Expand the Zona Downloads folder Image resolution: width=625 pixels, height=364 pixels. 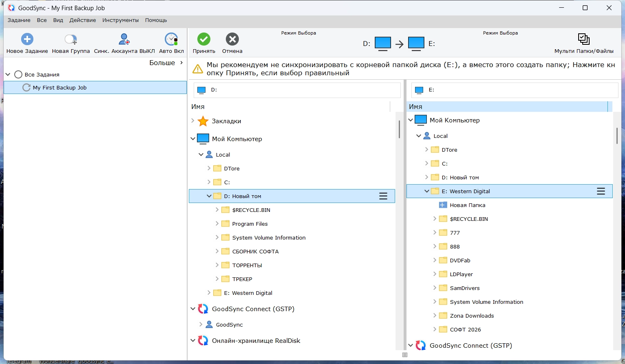(x=435, y=316)
